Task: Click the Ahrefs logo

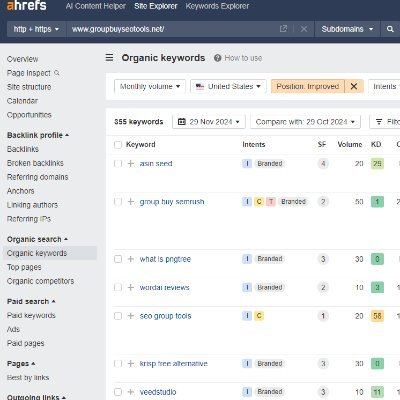Action: [26, 5]
